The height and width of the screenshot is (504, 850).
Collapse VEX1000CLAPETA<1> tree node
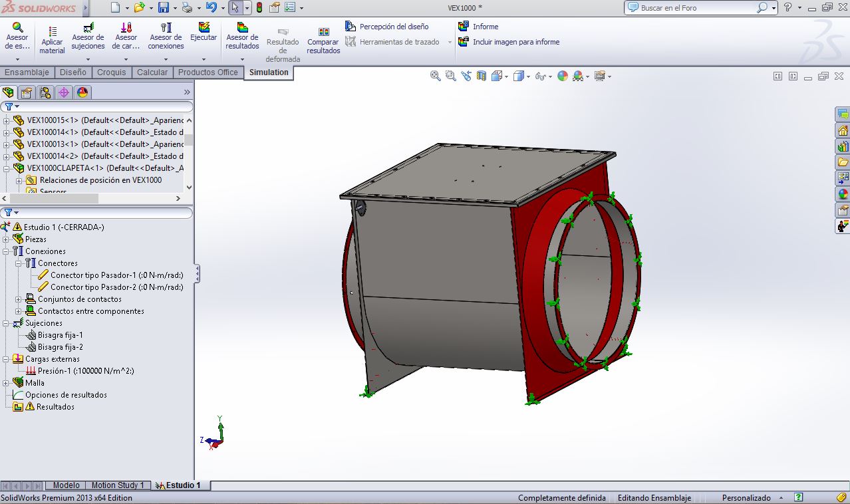coord(7,168)
